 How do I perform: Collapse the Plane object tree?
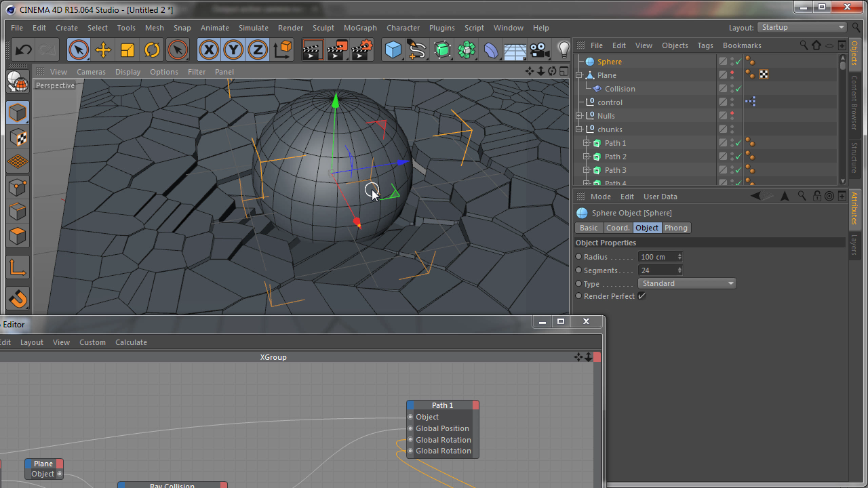tap(579, 75)
